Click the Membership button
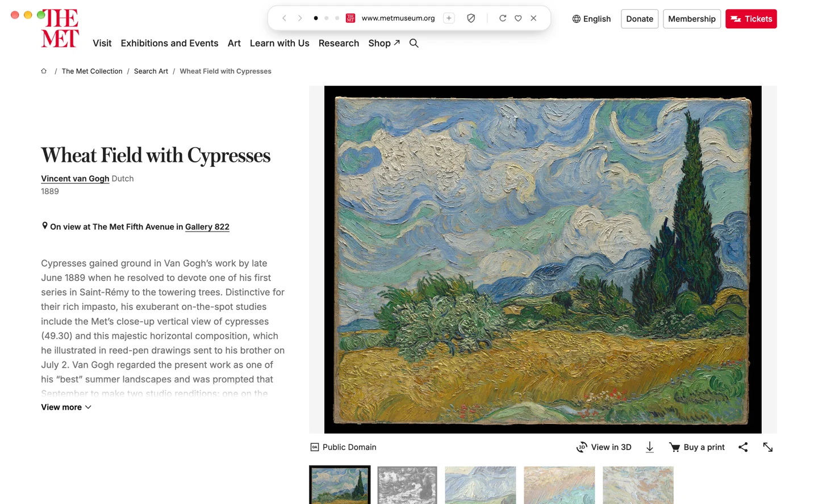The image size is (818, 504). [692, 19]
